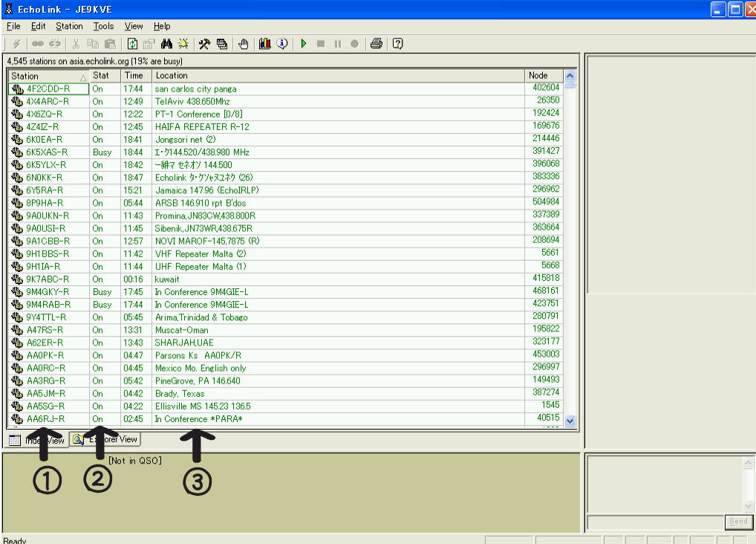Switch to the Index View tab
756x544 pixels.
pos(36,440)
